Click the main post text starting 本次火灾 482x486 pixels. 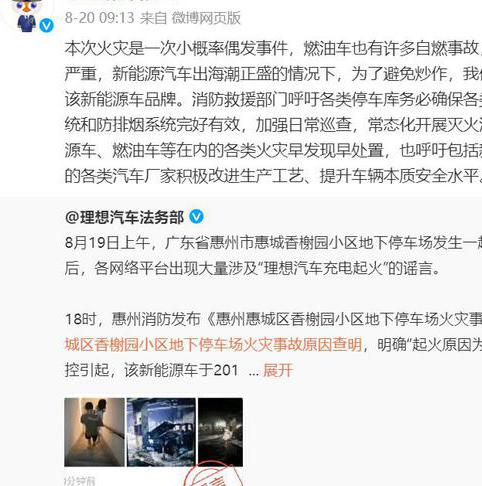tap(273, 112)
